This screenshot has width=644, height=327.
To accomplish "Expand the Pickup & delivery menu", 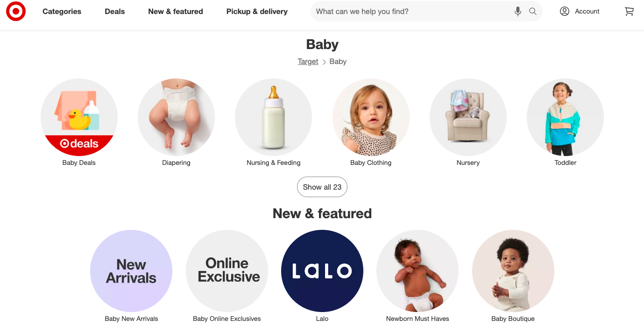I will [x=257, y=11].
